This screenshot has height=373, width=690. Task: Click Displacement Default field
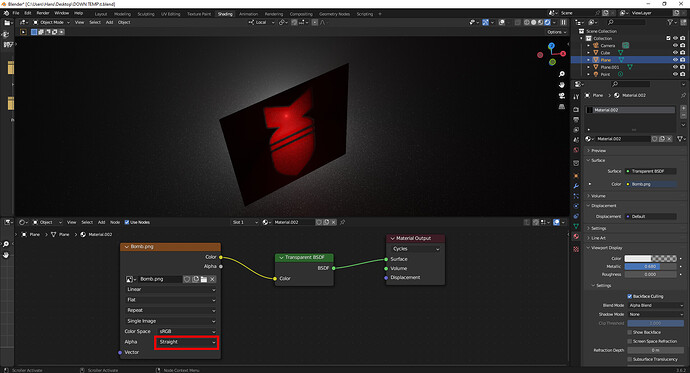pos(651,216)
